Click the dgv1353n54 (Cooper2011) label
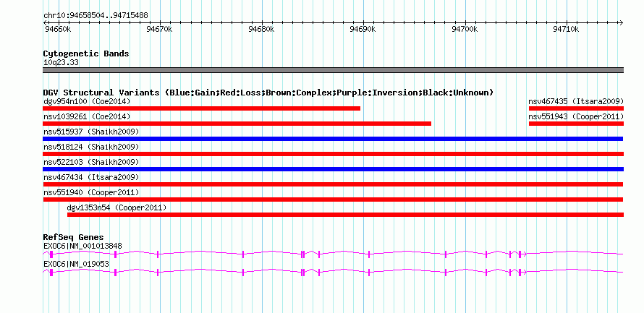 coord(117,208)
